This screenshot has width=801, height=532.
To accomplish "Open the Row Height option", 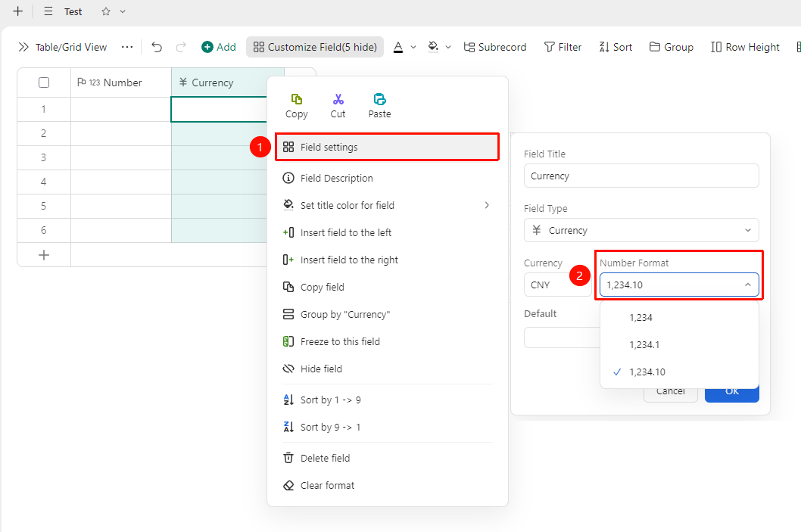I will [x=745, y=47].
